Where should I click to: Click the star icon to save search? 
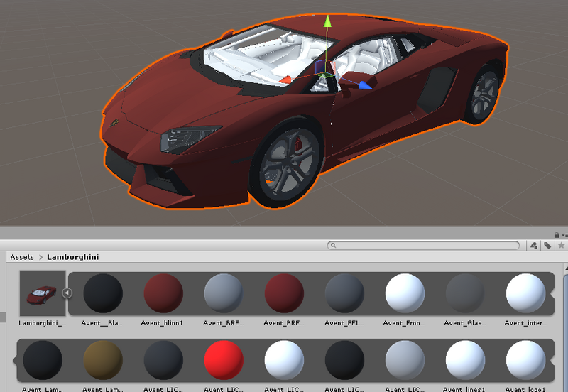[x=561, y=246]
